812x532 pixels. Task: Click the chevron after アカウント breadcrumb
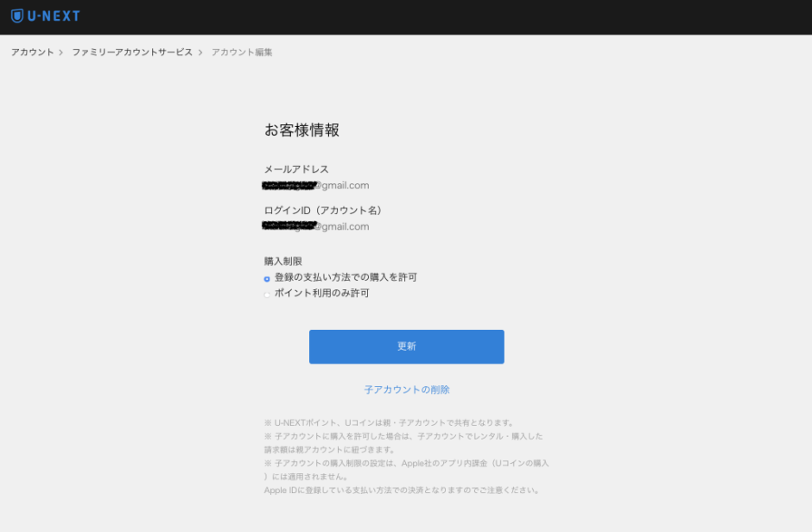[61, 53]
